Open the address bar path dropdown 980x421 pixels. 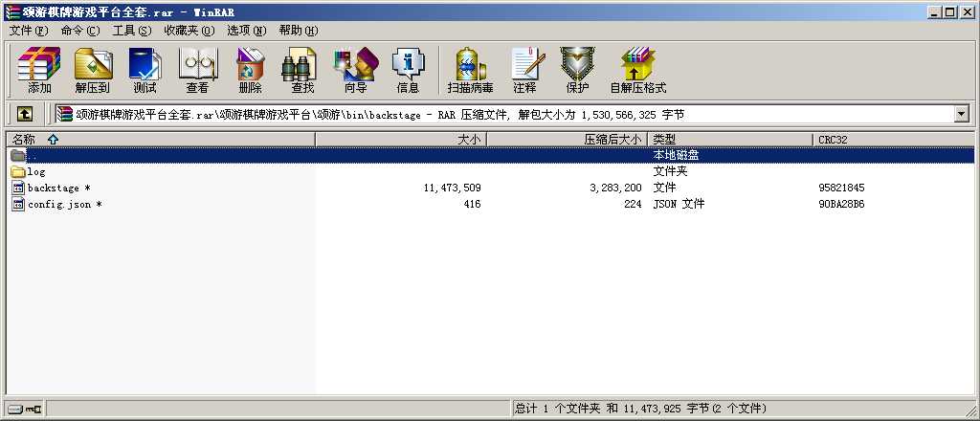tap(961, 114)
